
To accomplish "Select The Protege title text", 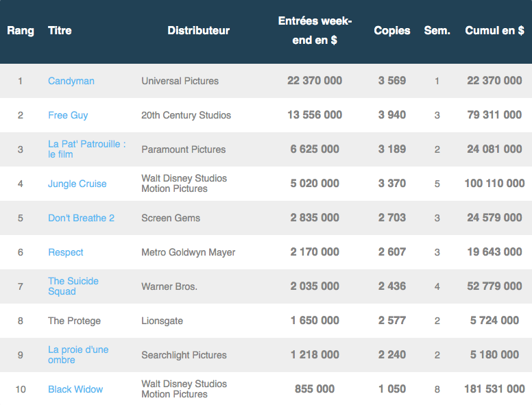I will [74, 321].
